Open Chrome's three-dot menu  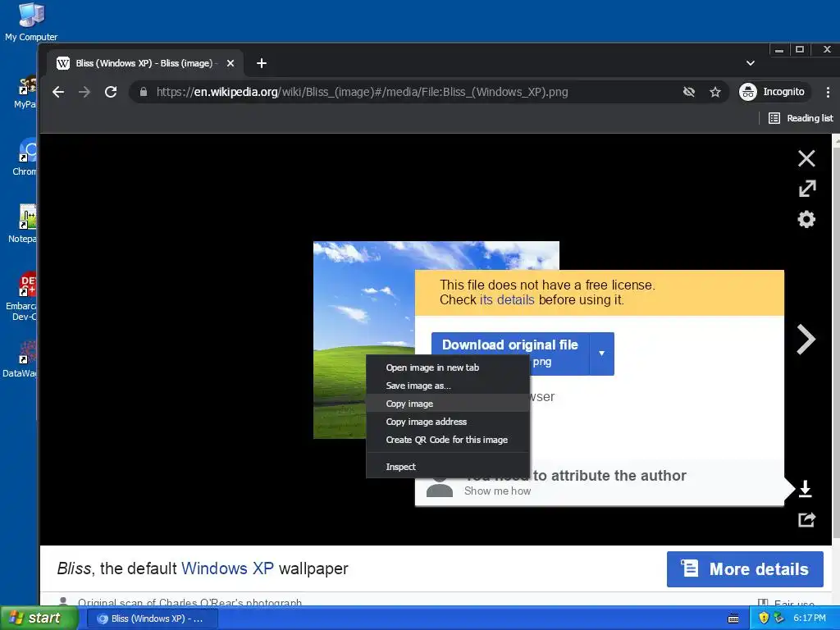828,92
